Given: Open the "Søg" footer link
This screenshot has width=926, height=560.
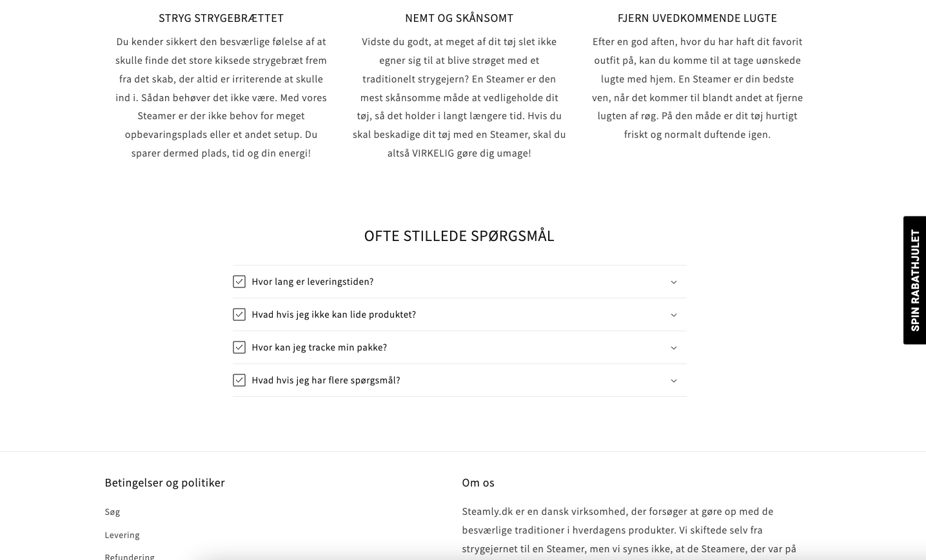Looking at the screenshot, I should [112, 512].
